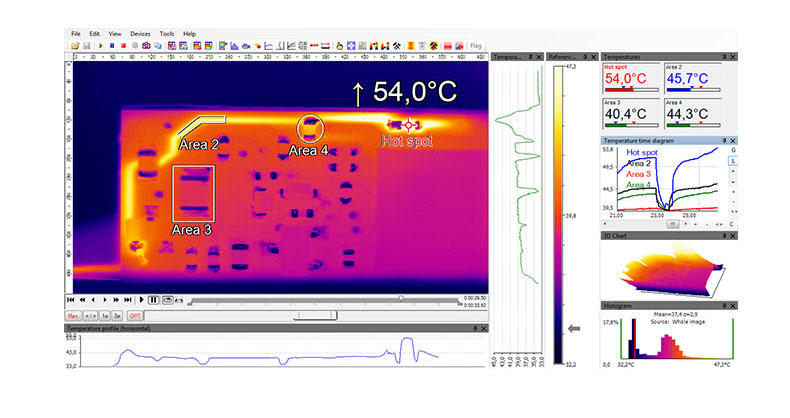Toggle the L button in the time diagram
Viewport: 790px width, 418px height.
tap(733, 161)
